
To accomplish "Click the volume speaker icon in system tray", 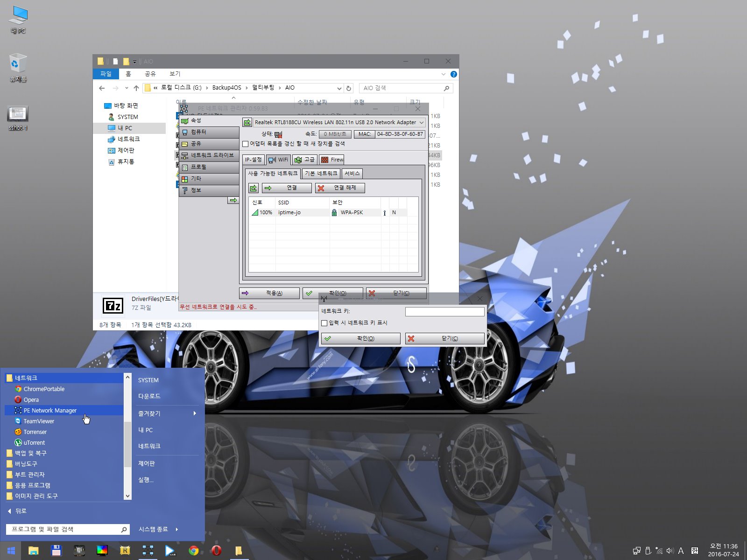I will (670, 551).
